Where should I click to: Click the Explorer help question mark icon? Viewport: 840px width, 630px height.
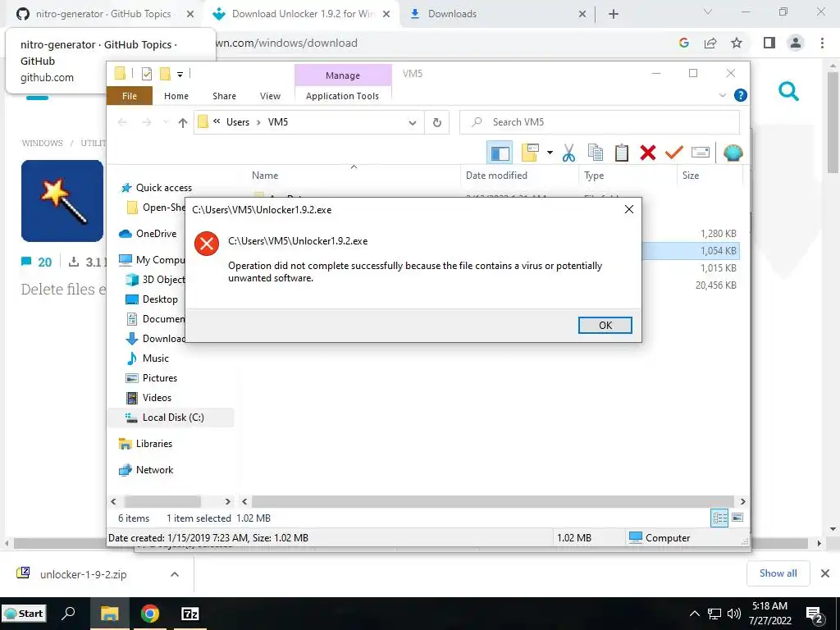pyautogui.click(x=741, y=95)
